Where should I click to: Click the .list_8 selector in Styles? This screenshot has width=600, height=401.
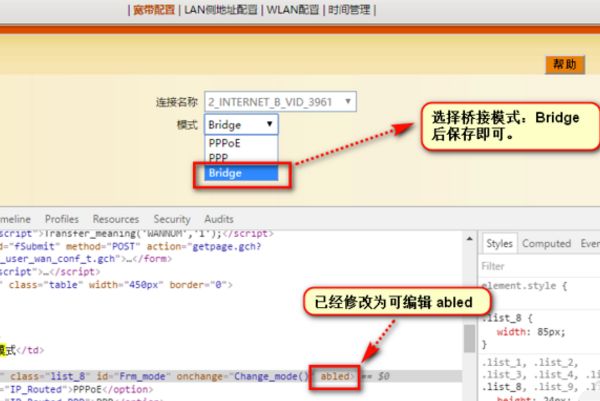[x=503, y=318]
